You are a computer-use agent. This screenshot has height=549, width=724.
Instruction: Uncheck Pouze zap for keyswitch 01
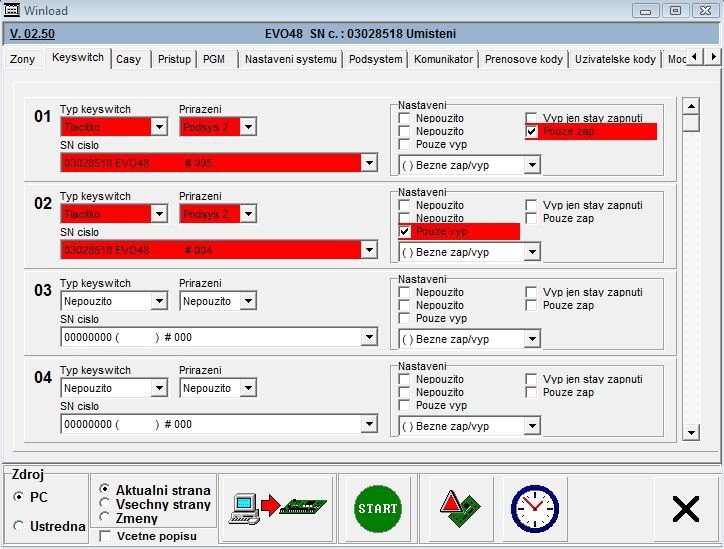532,132
